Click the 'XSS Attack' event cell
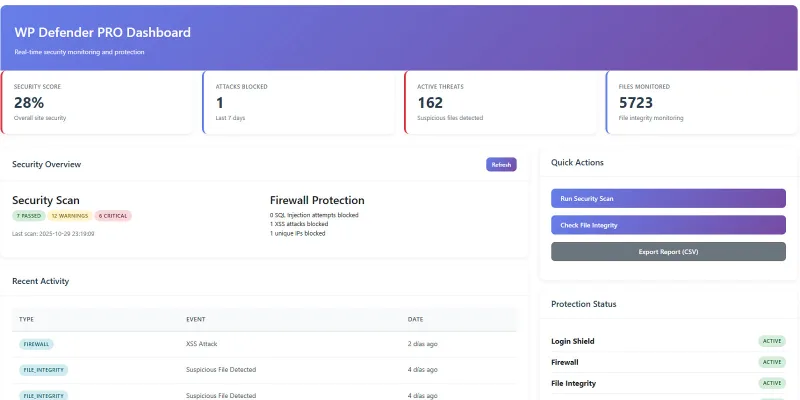The height and width of the screenshot is (400, 800). 202,344
